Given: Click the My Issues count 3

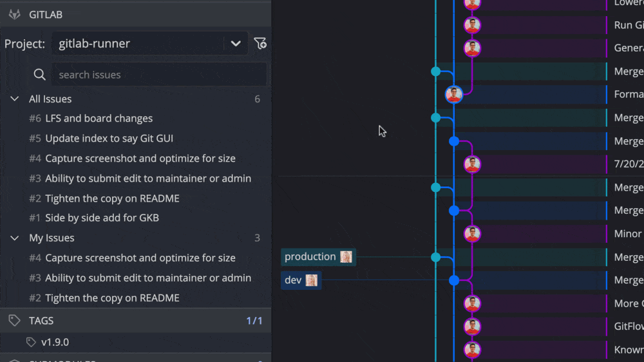Looking at the screenshot, I should pyautogui.click(x=257, y=238).
